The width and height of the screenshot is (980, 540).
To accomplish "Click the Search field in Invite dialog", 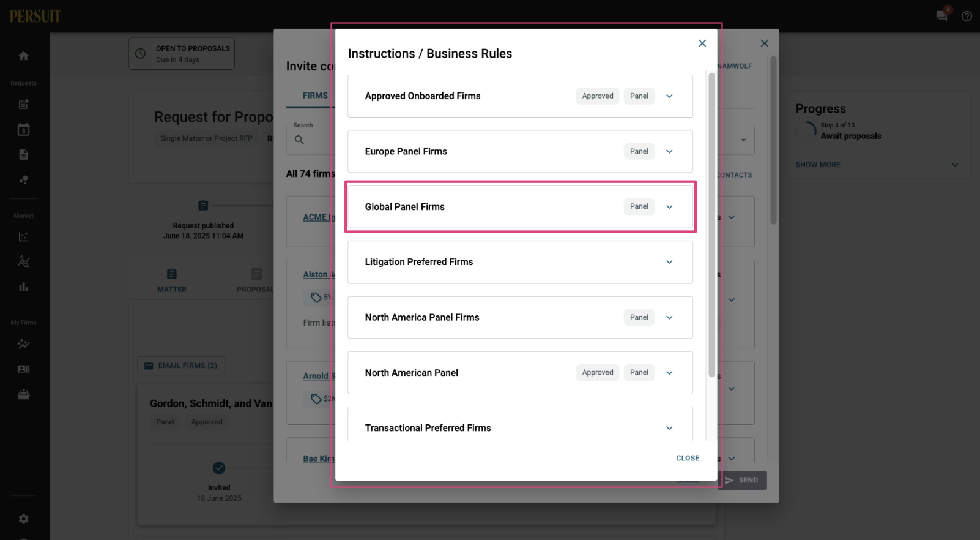I will tap(311, 140).
